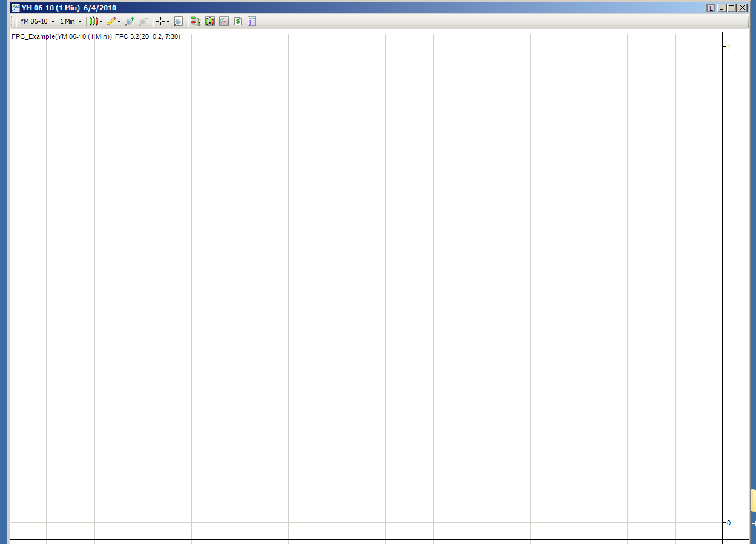The height and width of the screenshot is (544, 756).
Task: Minimize the YM 06-10 chart window
Action: click(721, 8)
